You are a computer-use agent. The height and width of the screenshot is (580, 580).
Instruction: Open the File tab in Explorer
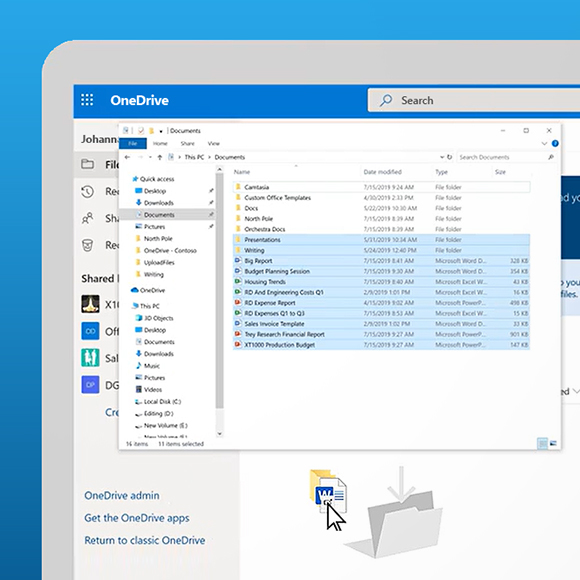[133, 144]
